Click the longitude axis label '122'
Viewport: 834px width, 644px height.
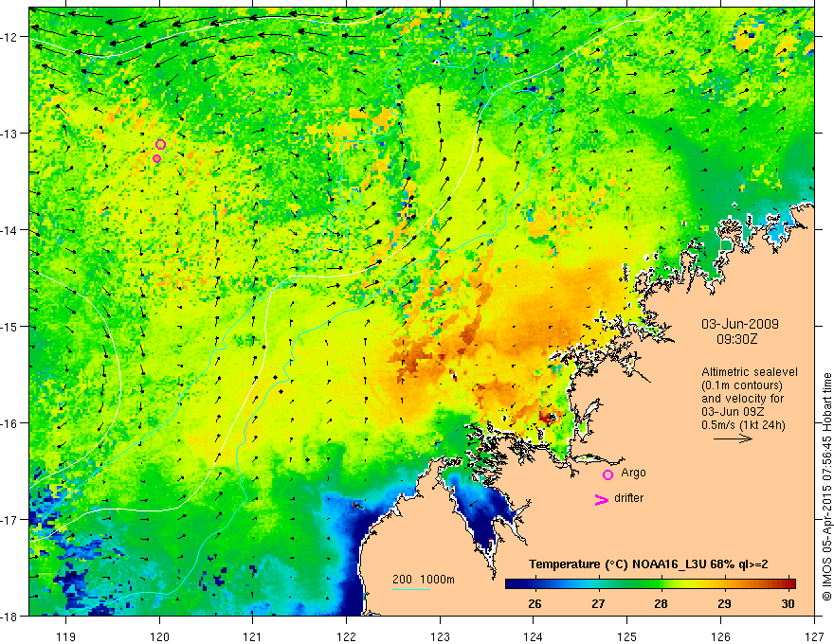click(x=346, y=636)
